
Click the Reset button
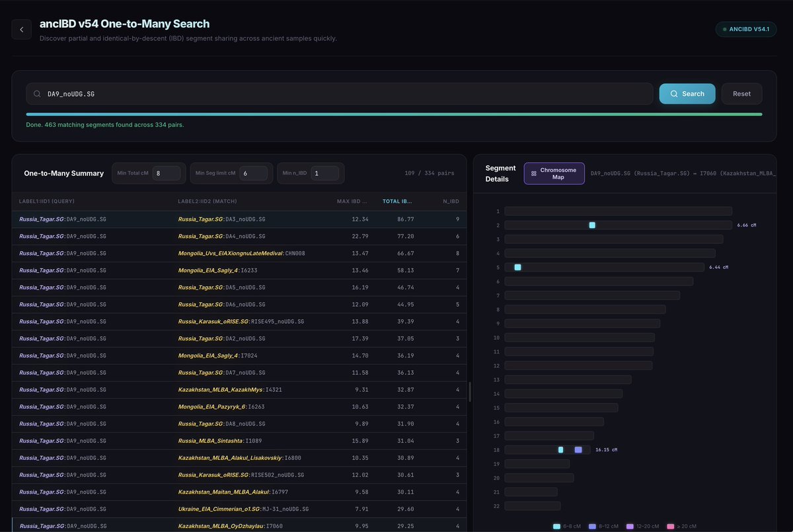click(x=741, y=94)
